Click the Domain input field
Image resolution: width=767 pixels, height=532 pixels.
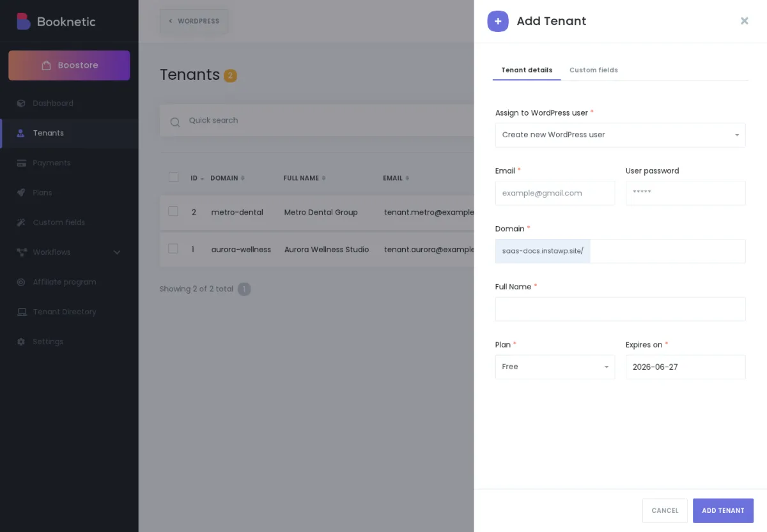coord(667,251)
